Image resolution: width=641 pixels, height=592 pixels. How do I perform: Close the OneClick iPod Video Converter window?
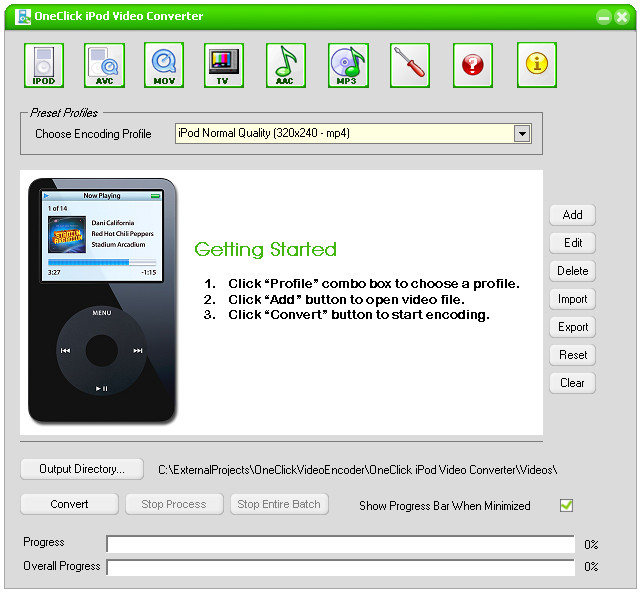622,17
